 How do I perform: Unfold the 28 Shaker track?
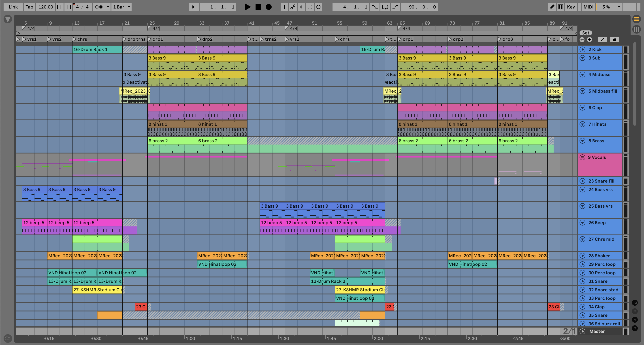click(582, 256)
